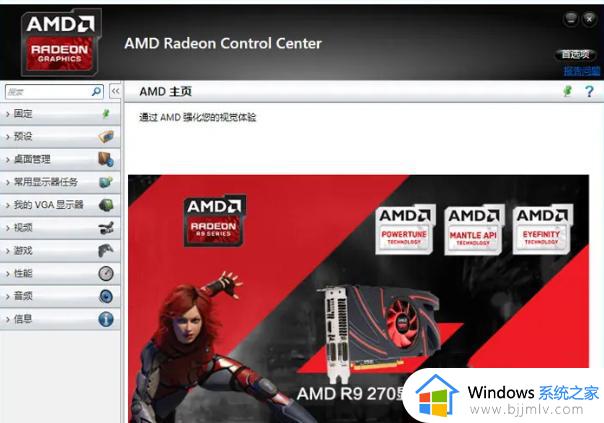Expand the 常用显示器任务 section chevron
The image size is (604, 423).
(x=8, y=182)
